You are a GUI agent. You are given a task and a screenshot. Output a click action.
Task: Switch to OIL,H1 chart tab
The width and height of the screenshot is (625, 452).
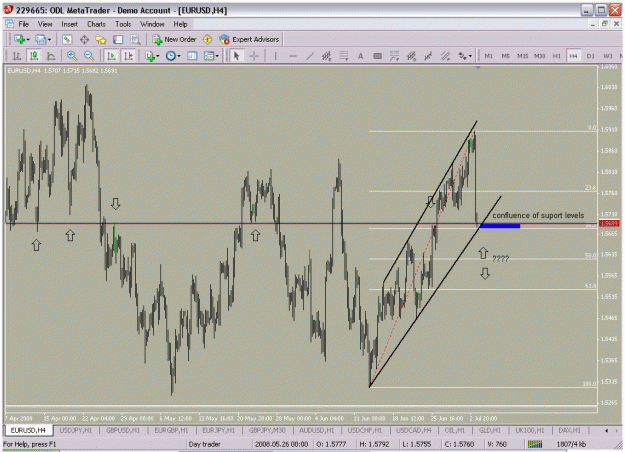pos(455,430)
